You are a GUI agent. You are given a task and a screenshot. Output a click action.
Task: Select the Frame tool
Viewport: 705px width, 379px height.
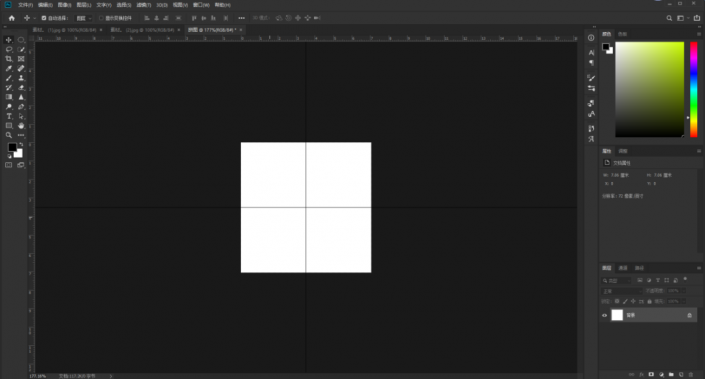(21, 59)
